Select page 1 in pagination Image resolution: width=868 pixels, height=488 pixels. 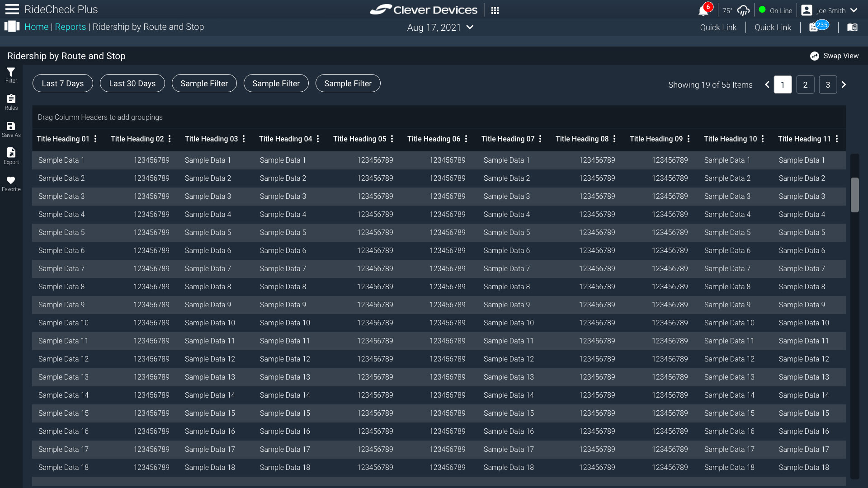tap(783, 84)
